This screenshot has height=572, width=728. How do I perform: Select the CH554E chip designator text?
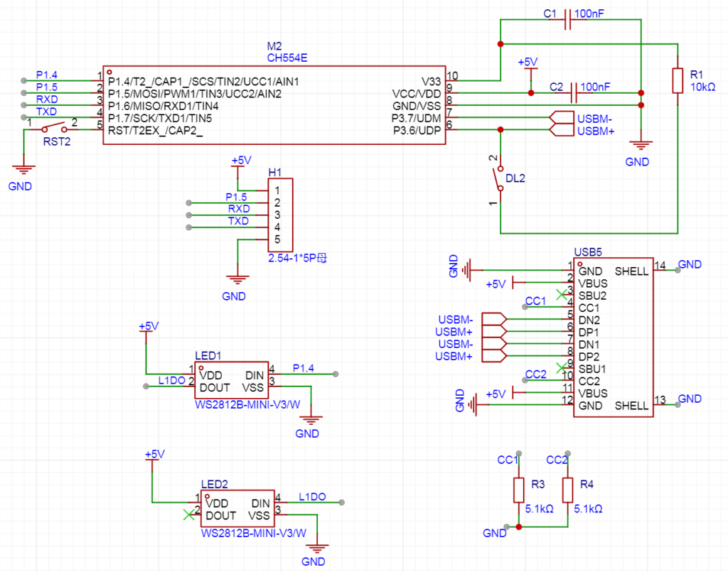[x=287, y=58]
